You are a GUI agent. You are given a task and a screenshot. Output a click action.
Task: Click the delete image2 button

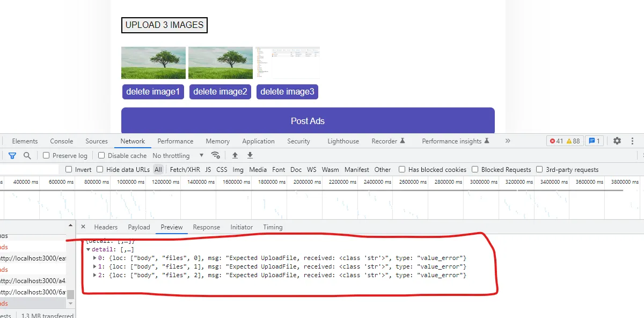click(220, 91)
